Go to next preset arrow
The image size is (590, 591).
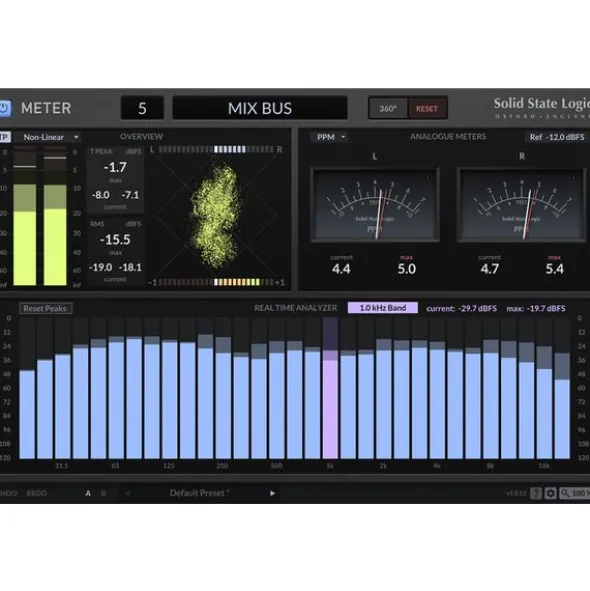pos(272,493)
